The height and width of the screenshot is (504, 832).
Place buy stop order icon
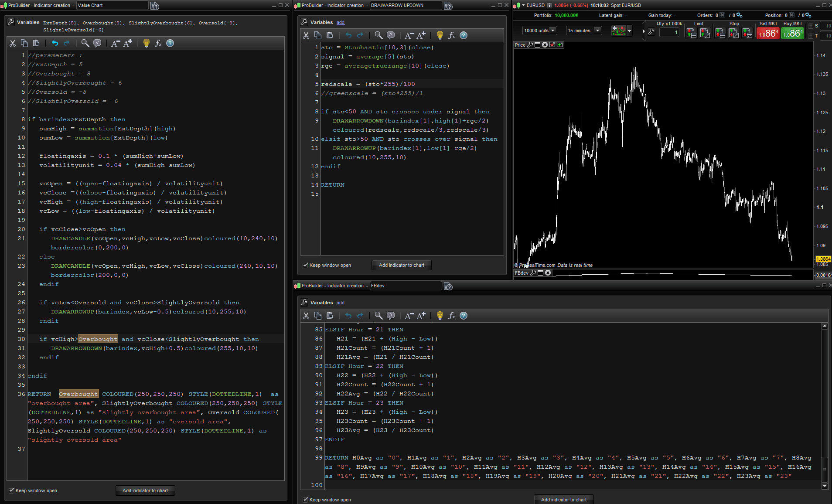(720, 33)
